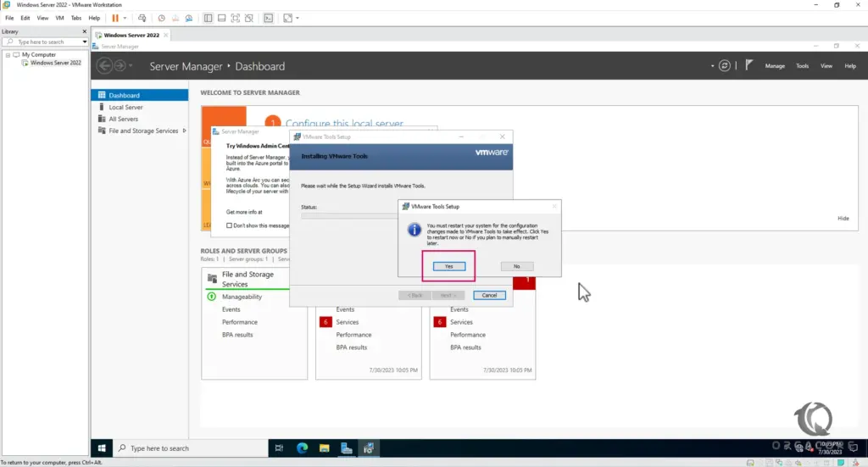
Task: Open the navigation history dropdown arrow
Action: (131, 66)
